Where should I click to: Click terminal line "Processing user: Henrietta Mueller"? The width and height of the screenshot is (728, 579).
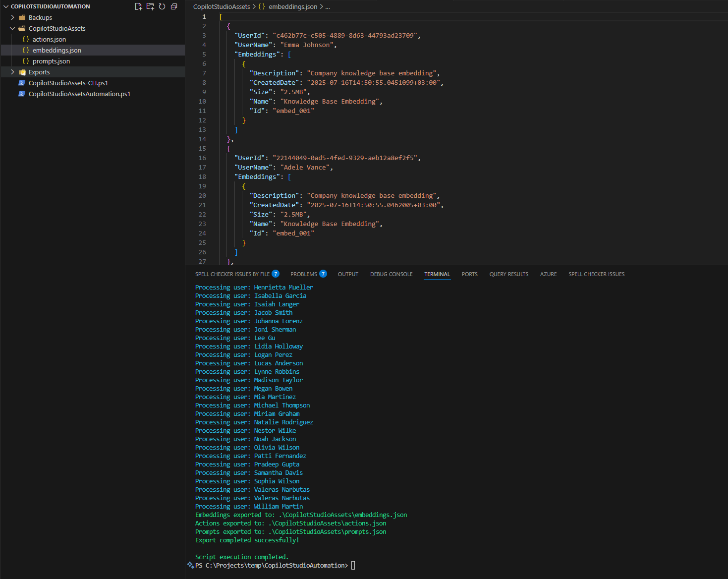point(254,288)
